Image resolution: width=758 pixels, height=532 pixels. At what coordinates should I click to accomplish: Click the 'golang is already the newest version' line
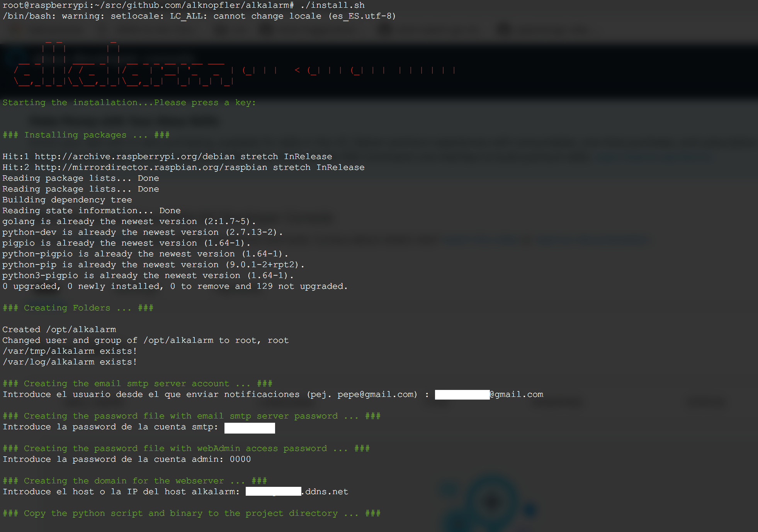coord(129,222)
